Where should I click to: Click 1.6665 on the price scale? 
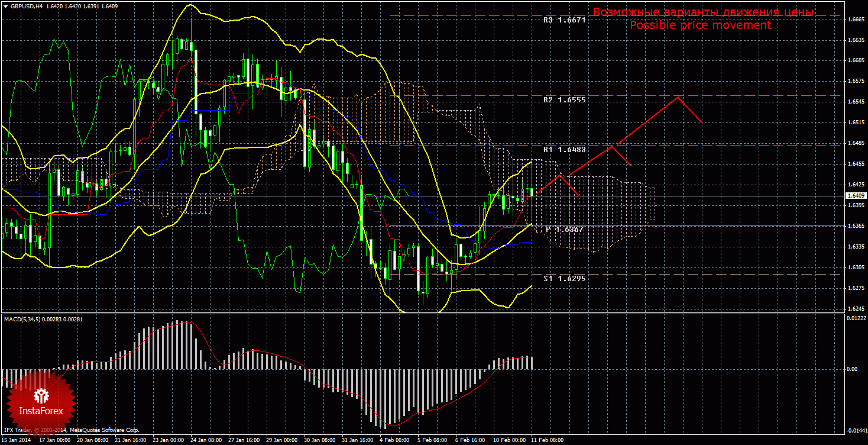856,20
